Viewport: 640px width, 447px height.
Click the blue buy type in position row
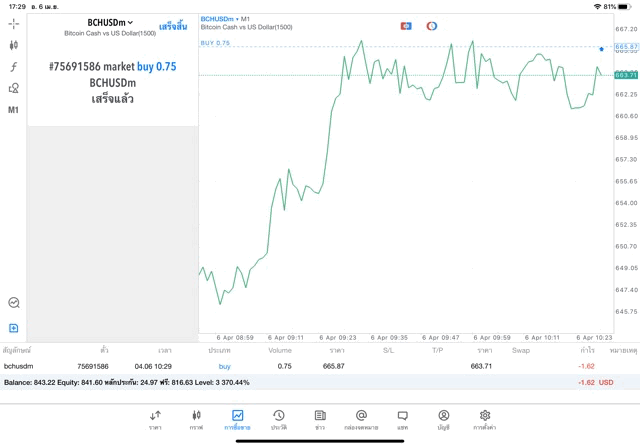click(224, 366)
